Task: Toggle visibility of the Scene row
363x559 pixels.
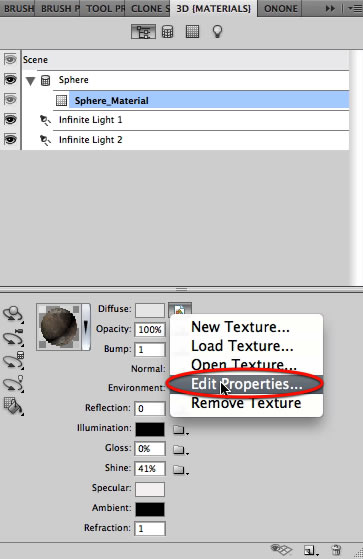Action: point(10,59)
